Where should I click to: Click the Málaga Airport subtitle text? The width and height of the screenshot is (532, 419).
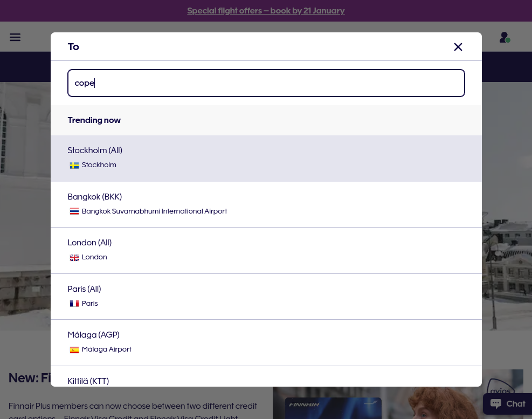click(107, 349)
